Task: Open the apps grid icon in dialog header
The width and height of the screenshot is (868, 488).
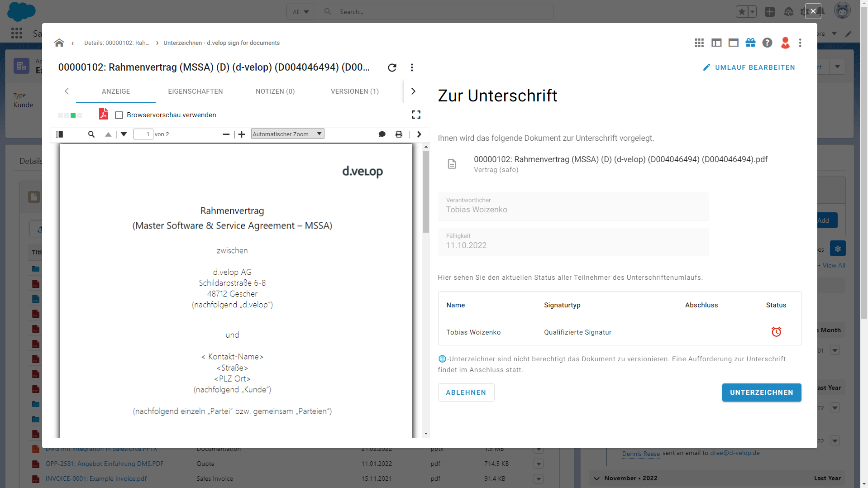Action: [699, 43]
